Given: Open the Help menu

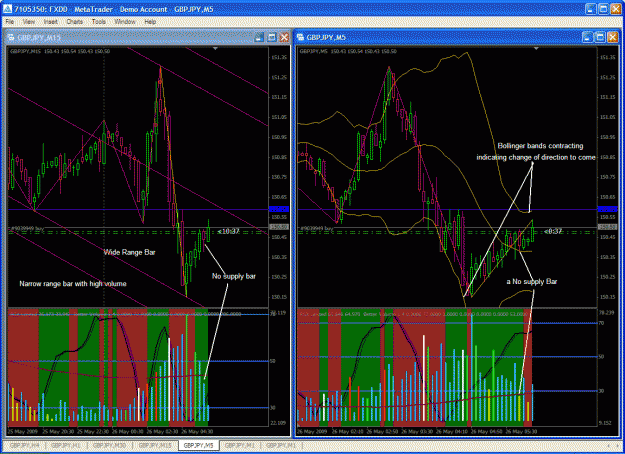Looking at the screenshot, I should 150,22.
